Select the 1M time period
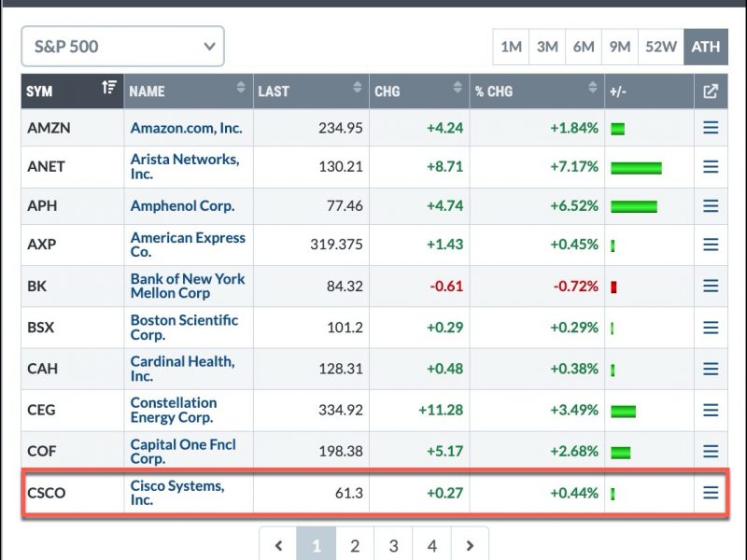Image resolution: width=747 pixels, height=560 pixels. (511, 47)
